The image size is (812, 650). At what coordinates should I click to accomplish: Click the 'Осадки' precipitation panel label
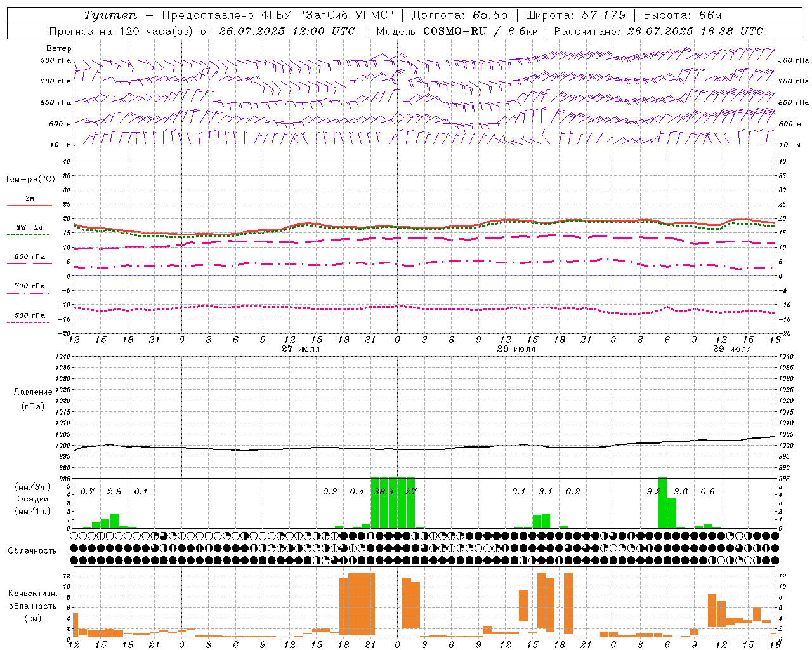click(x=33, y=499)
